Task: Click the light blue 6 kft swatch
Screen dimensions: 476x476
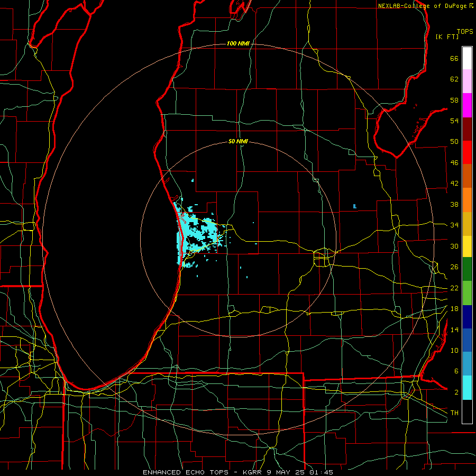Action: tap(467, 364)
